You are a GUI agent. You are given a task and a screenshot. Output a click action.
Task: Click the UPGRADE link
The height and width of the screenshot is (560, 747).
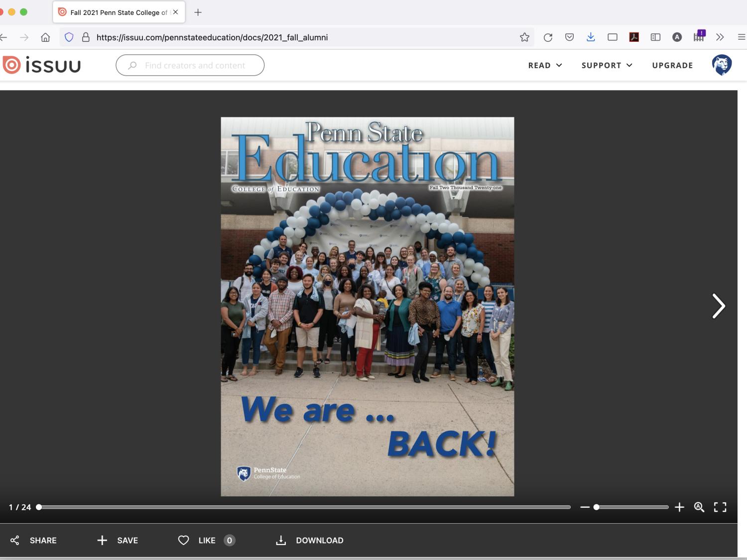tap(672, 65)
